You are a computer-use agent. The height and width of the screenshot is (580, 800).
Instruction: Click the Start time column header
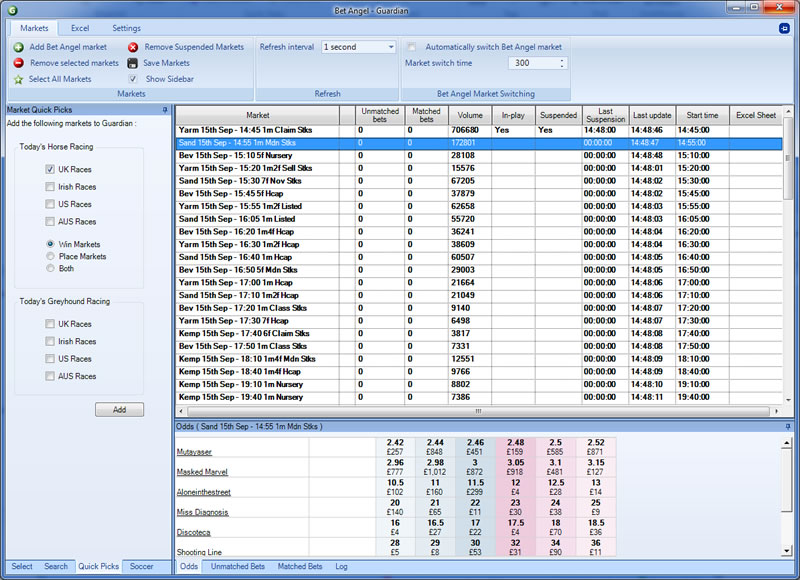click(702, 115)
